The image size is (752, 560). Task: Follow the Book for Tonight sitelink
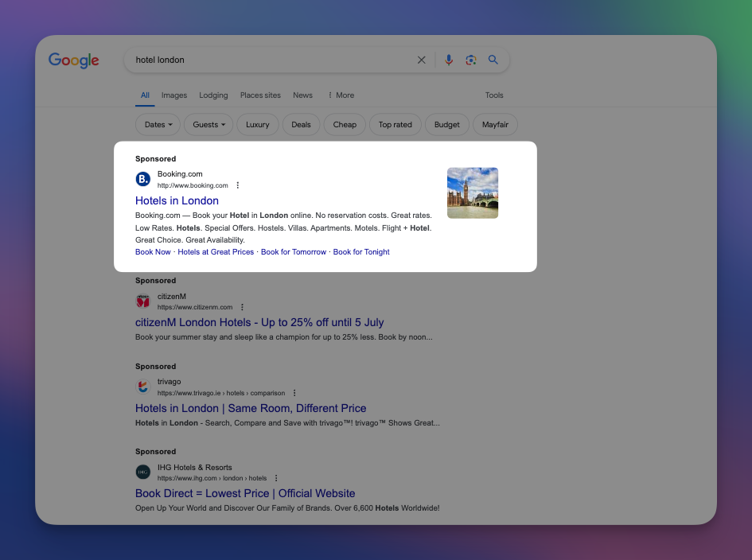tap(361, 252)
